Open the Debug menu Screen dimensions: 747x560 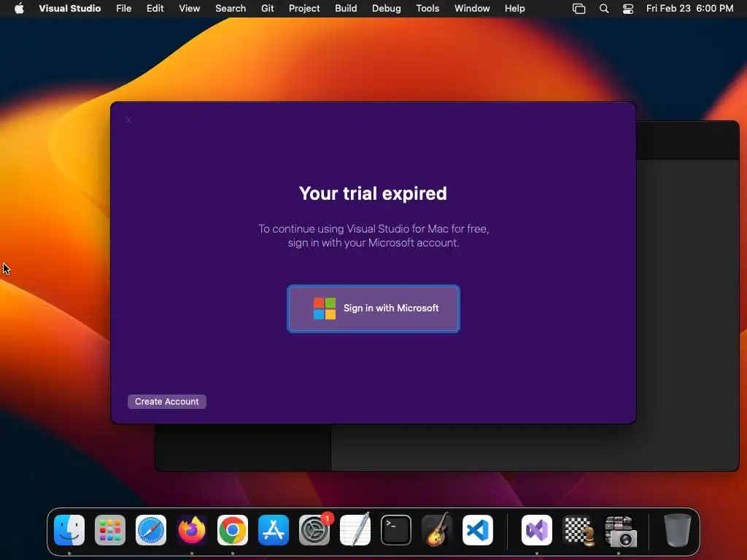[x=387, y=8]
